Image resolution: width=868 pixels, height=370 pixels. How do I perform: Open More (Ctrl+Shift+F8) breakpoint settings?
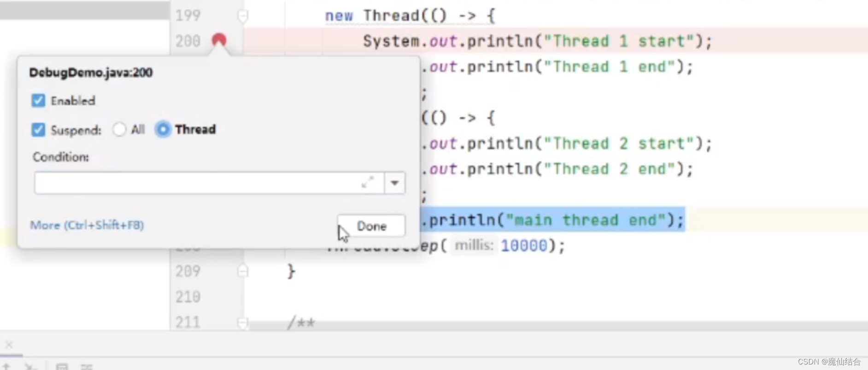point(87,225)
